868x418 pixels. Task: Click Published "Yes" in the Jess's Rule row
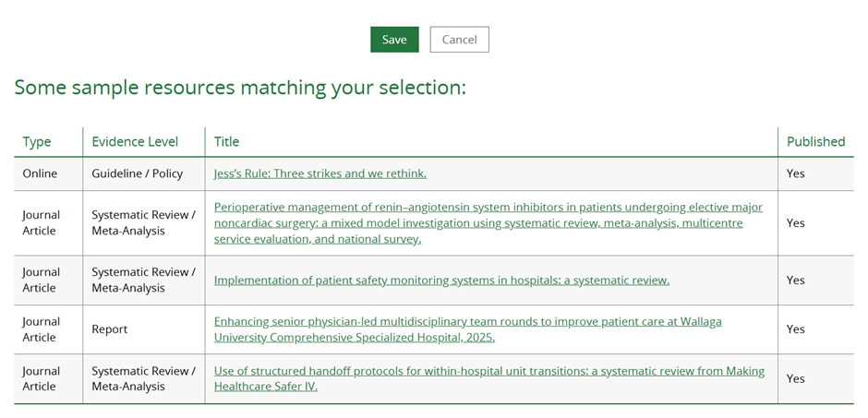click(795, 173)
